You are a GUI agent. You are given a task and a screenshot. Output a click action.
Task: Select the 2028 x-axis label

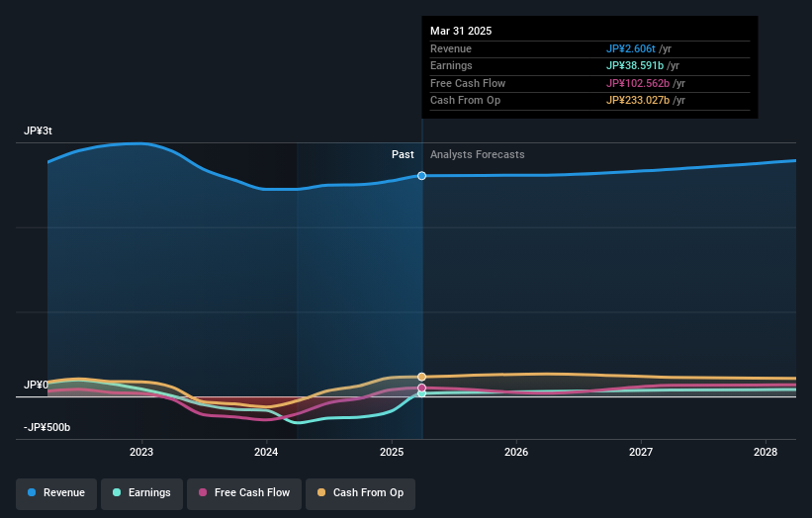[x=766, y=453]
